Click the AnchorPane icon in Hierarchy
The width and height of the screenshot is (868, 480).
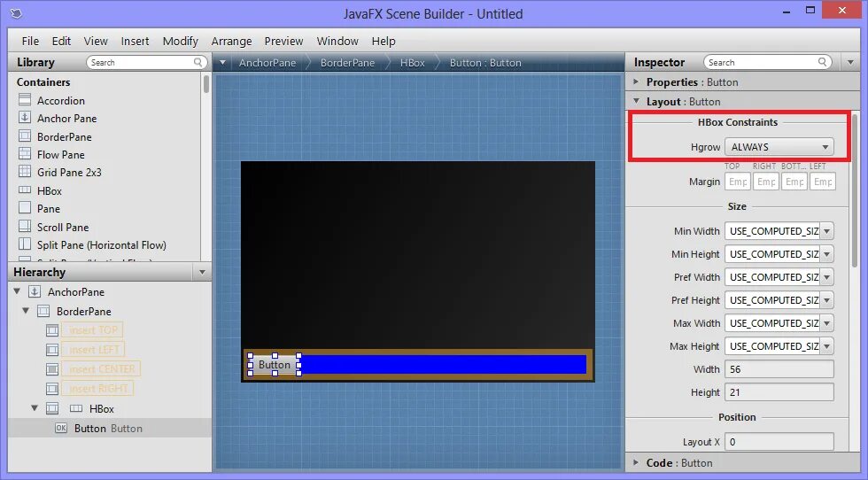[x=35, y=291]
